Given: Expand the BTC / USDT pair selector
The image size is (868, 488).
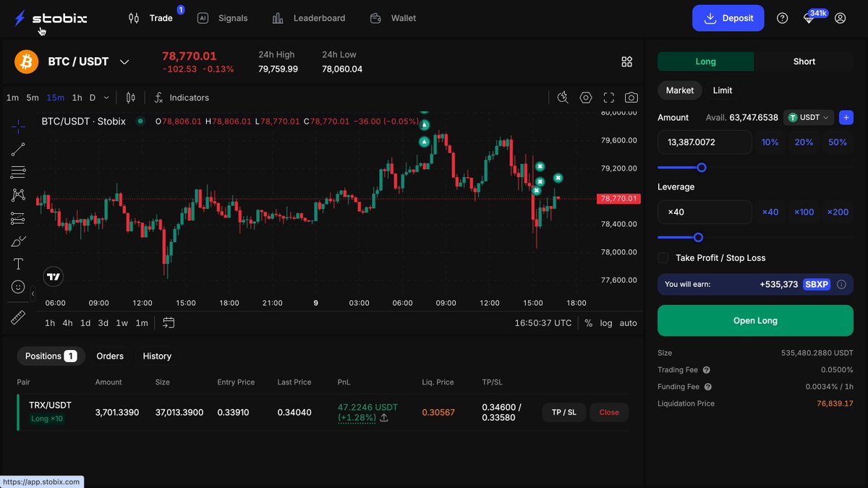Looking at the screenshot, I should pyautogui.click(x=124, y=62).
